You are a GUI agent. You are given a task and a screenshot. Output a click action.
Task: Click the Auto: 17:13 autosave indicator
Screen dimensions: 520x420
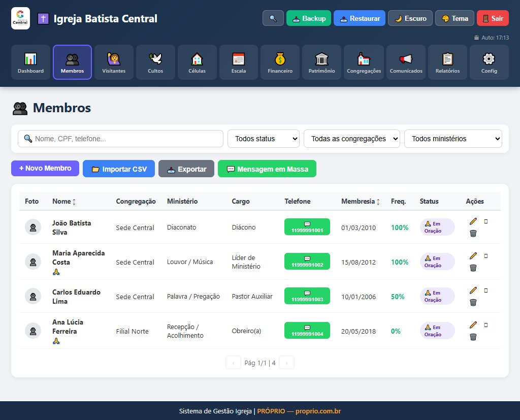click(x=491, y=38)
